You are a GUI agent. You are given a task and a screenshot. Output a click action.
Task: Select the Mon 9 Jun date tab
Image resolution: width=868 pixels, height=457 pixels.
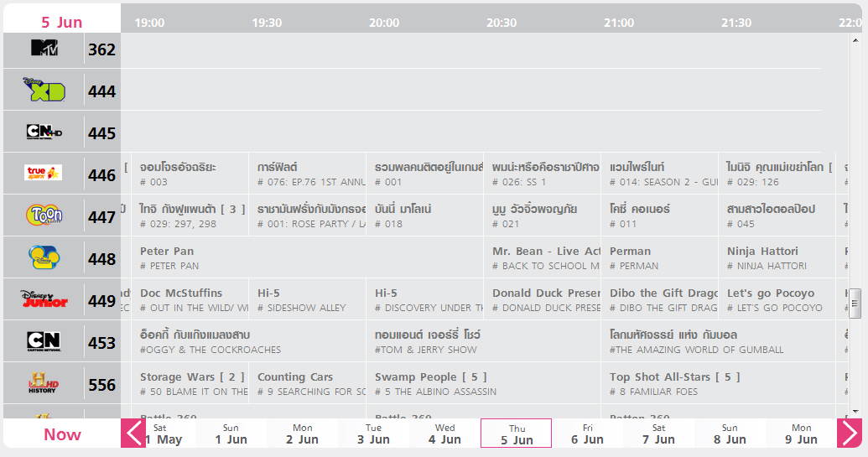(x=801, y=434)
